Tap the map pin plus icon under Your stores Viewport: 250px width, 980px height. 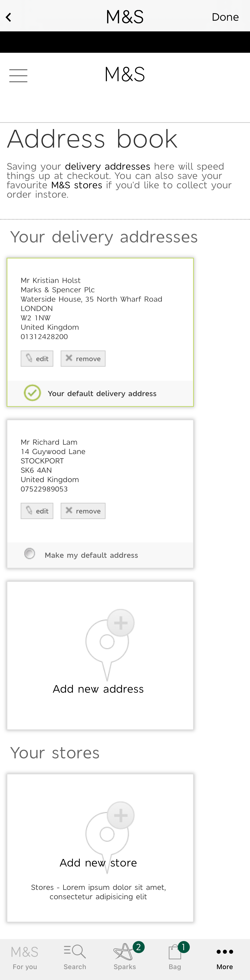coord(108,832)
